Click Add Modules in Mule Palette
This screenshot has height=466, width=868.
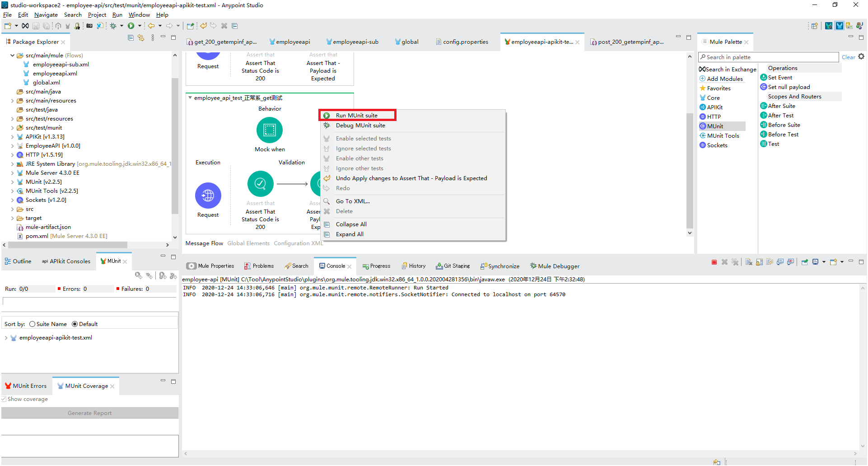pyautogui.click(x=721, y=79)
